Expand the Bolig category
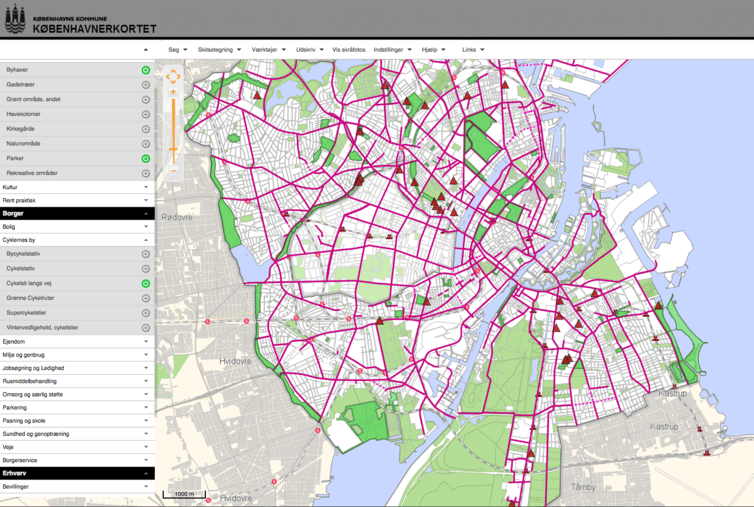Screen dimensions: 754x507 [x=77, y=227]
